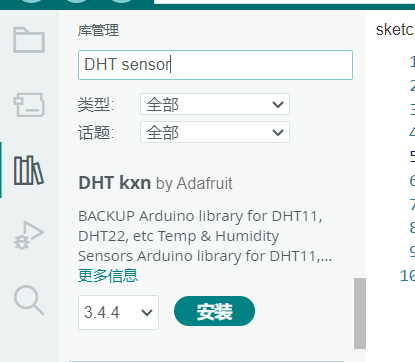The image size is (415, 362).
Task: Open the Sketchbook folder icon in sidebar
Action: tap(29, 40)
